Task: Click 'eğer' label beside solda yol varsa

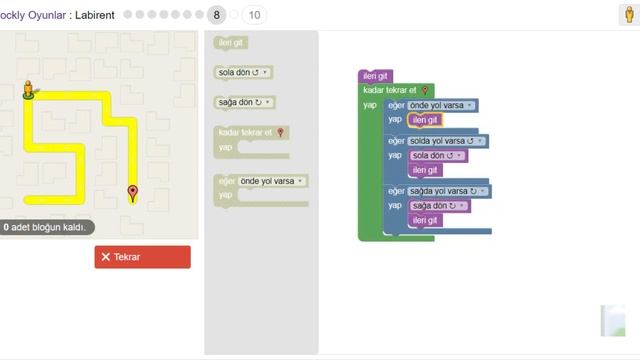Action: click(x=396, y=141)
